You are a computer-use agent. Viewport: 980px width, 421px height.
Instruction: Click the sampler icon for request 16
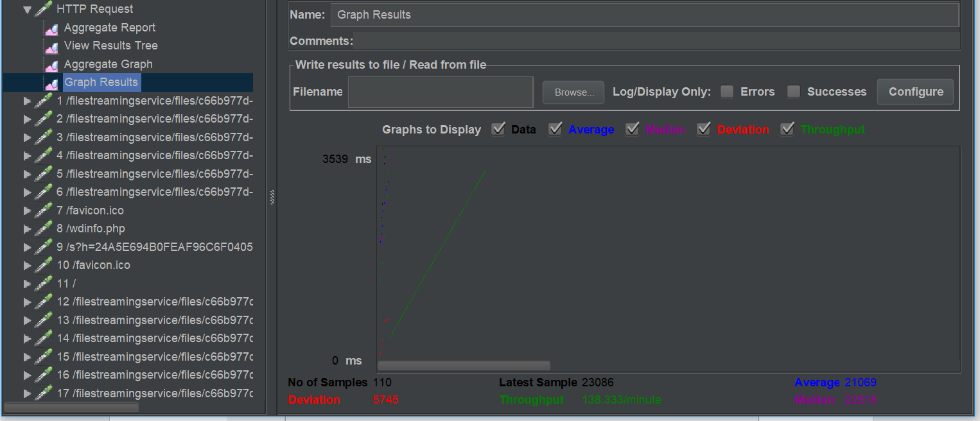44,375
